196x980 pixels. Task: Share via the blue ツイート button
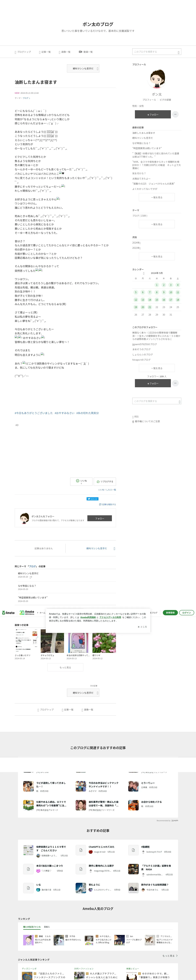pyautogui.click(x=92, y=499)
